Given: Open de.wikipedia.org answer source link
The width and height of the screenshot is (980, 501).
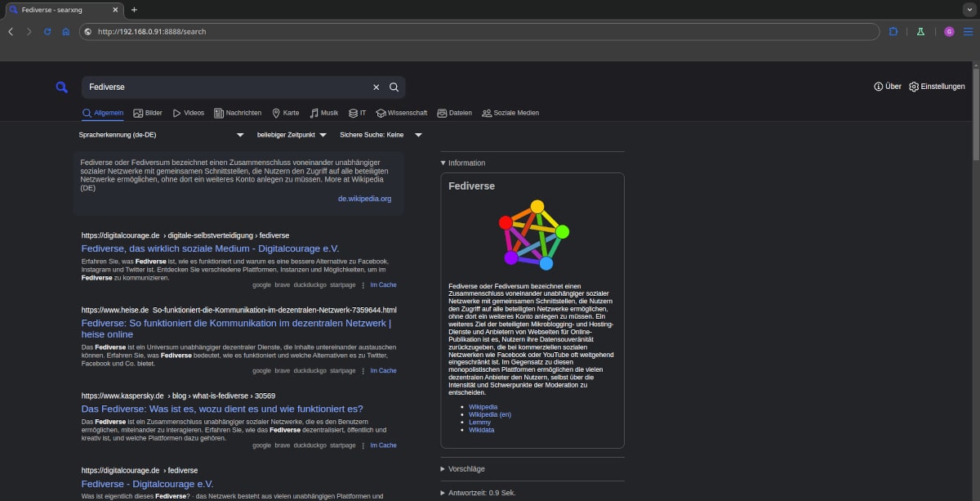Looking at the screenshot, I should click(364, 199).
